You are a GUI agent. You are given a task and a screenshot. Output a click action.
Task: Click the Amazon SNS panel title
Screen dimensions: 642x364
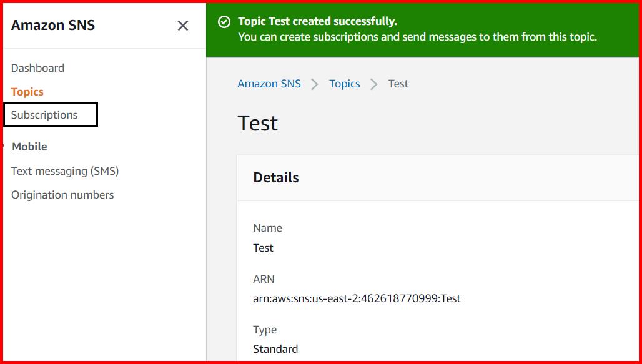point(53,26)
